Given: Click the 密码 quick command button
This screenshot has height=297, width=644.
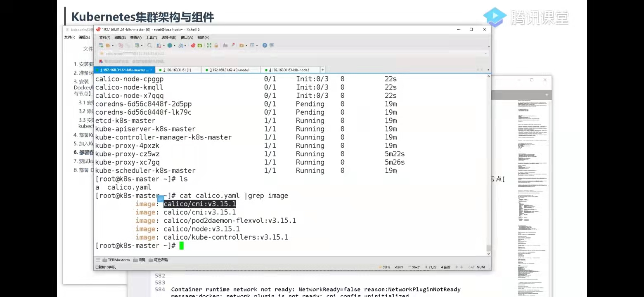Looking at the screenshot, I should (139, 260).
